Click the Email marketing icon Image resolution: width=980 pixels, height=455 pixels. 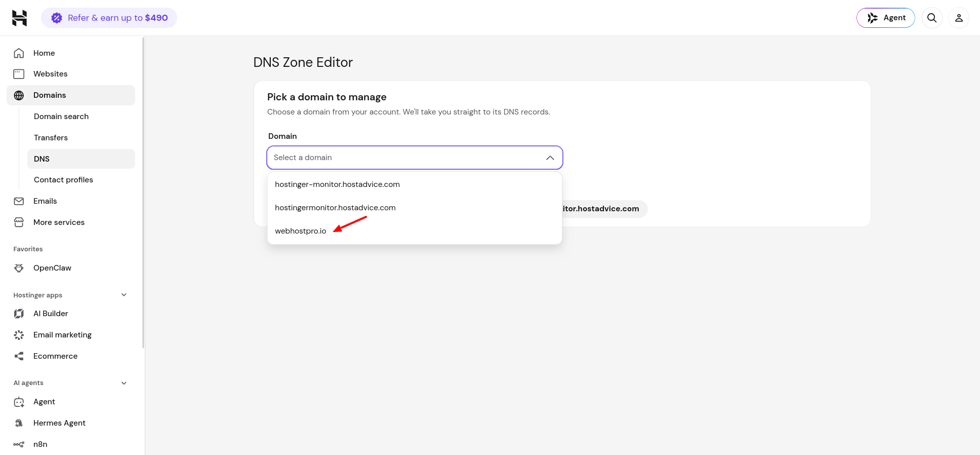point(19,335)
